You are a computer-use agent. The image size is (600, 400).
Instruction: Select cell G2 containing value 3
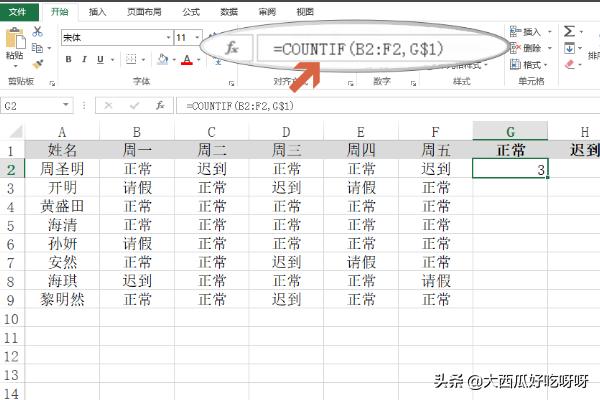(510, 170)
